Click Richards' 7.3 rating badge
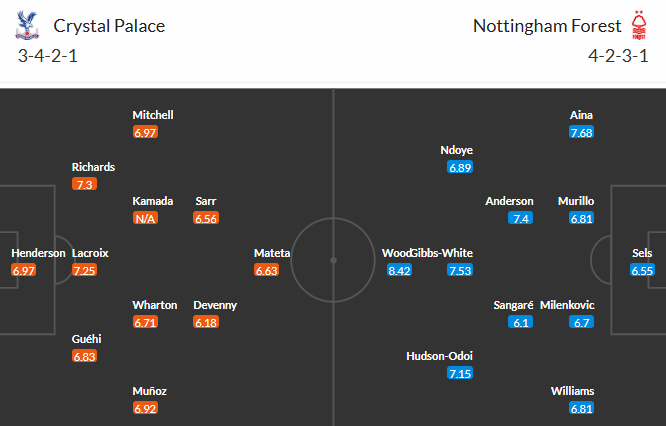This screenshot has height=426, width=666. (85, 184)
